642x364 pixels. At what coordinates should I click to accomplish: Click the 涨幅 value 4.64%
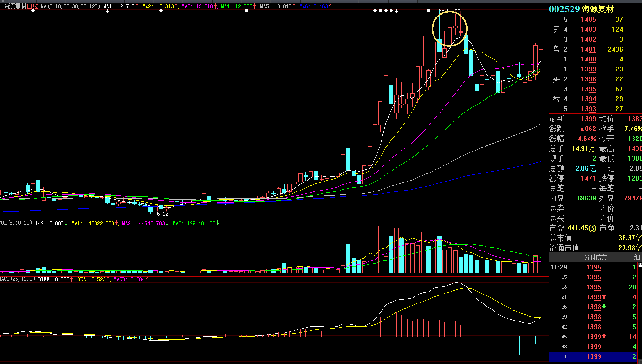pos(586,139)
